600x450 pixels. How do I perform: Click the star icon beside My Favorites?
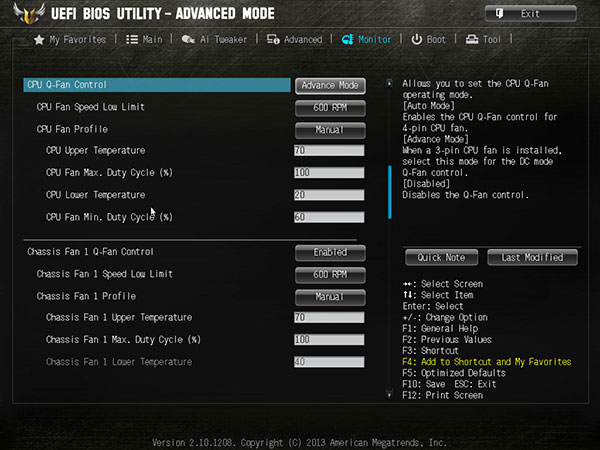[x=39, y=40]
